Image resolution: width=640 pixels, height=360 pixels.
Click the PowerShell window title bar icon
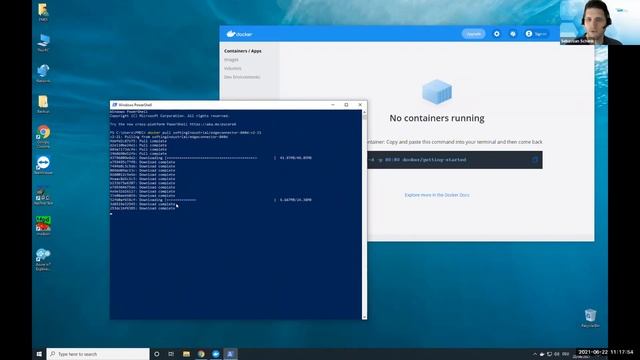tap(115, 105)
